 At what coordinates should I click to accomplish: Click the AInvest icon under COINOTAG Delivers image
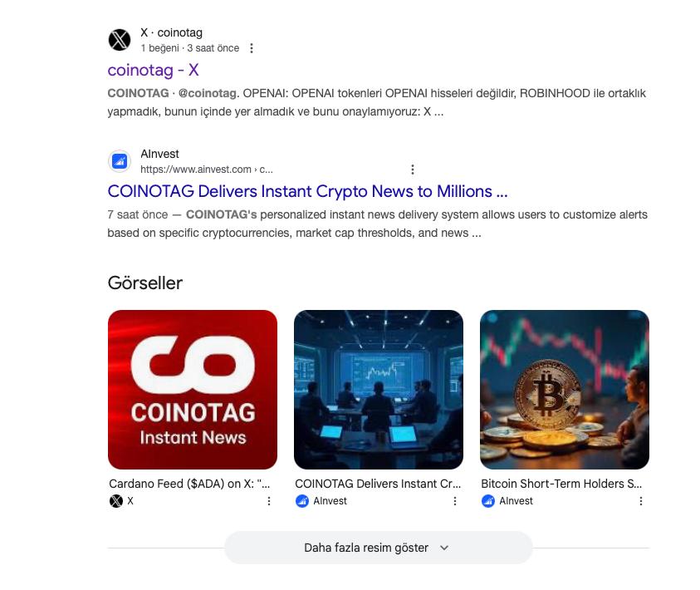click(302, 501)
